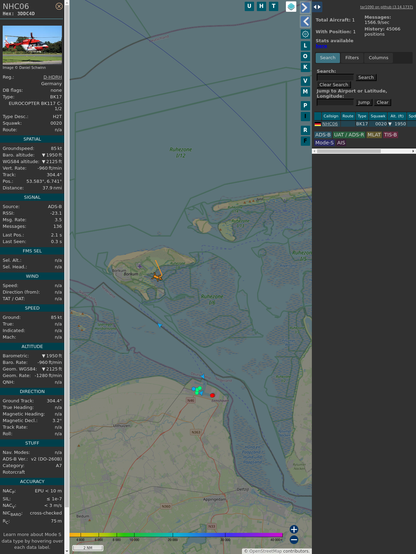Toggle sidebar width double-arrow button
This screenshot has height=554, width=416.
(x=317, y=7)
